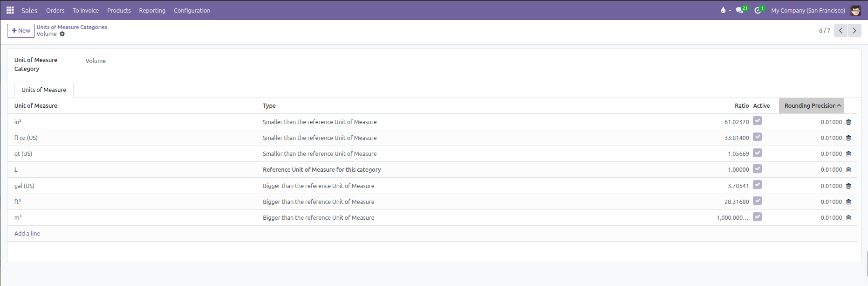Sort by the Unit of Measure column header
The height and width of the screenshot is (286, 868).
pyautogui.click(x=36, y=106)
